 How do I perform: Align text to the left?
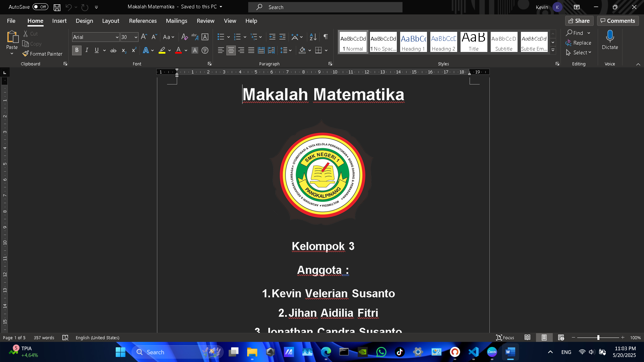(221, 50)
